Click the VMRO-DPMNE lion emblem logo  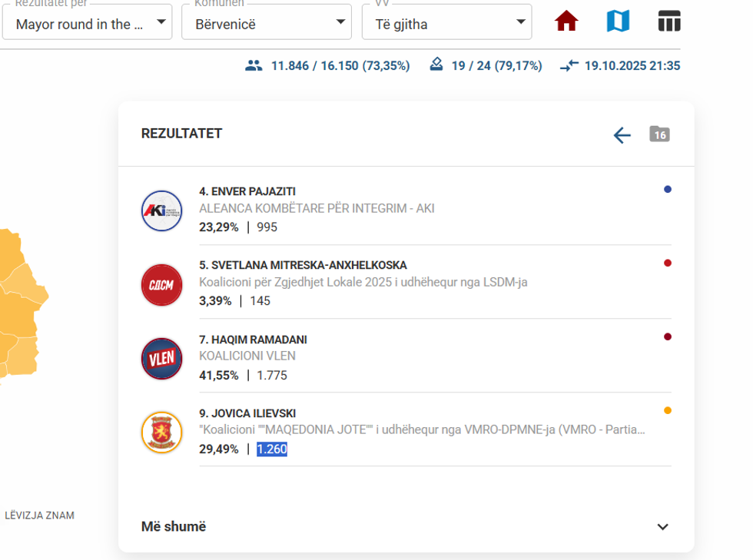(162, 432)
